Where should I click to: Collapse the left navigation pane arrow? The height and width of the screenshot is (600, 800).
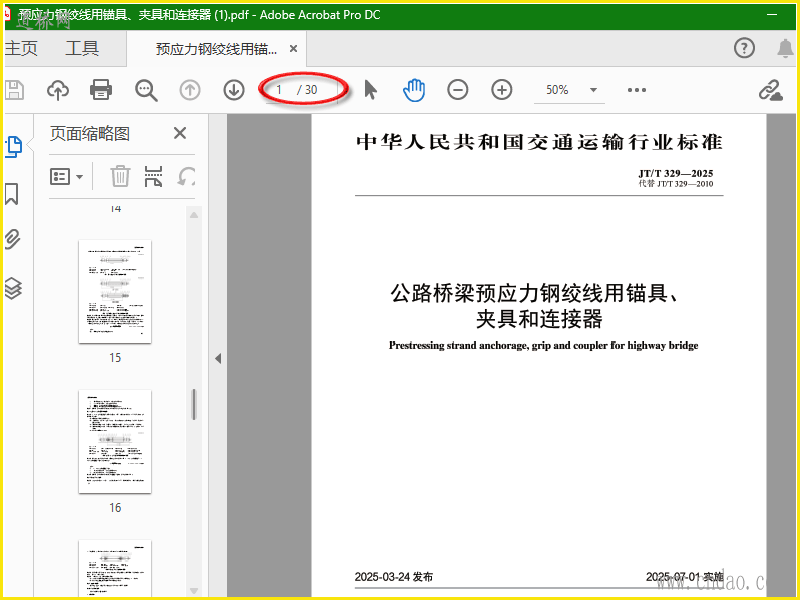click(218, 358)
